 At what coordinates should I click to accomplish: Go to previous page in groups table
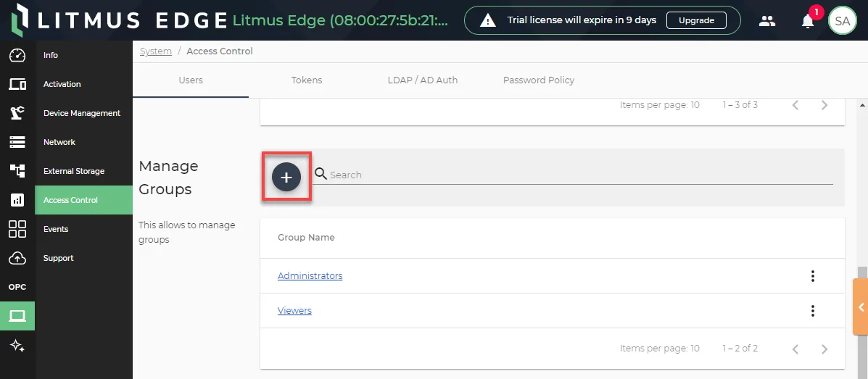click(x=795, y=349)
